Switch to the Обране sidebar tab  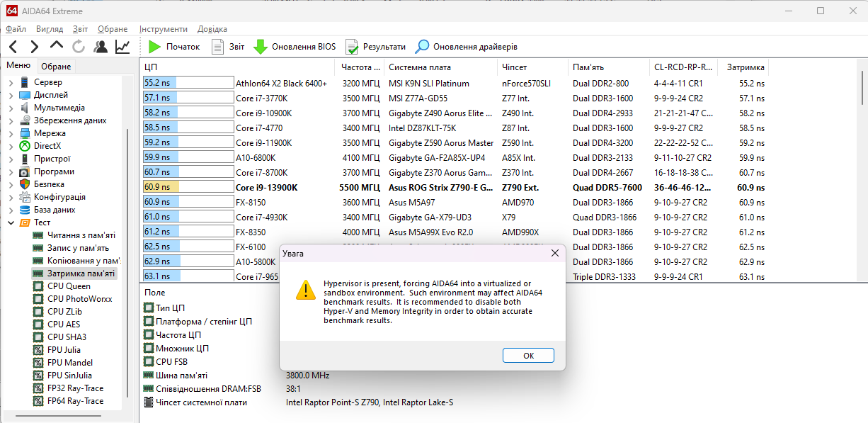(56, 67)
